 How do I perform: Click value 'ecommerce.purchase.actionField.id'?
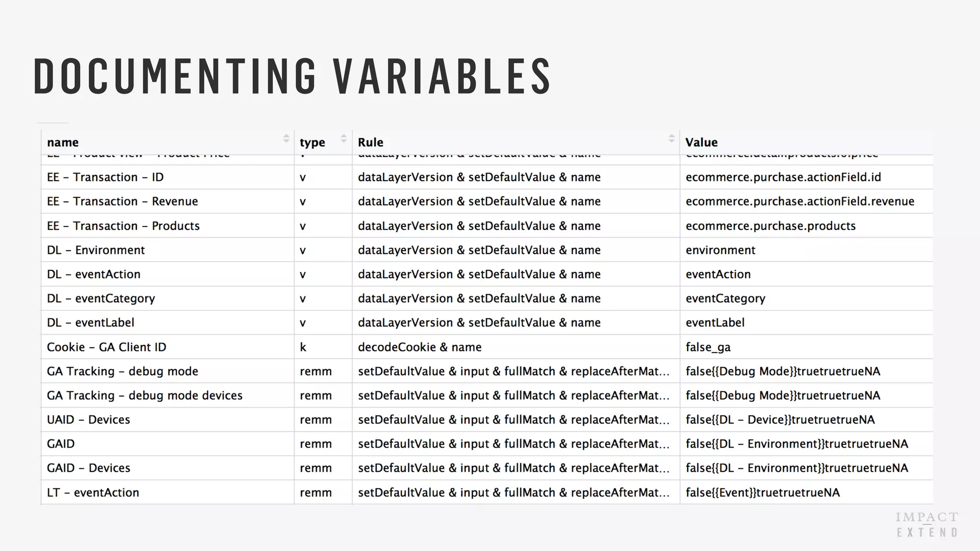click(x=783, y=177)
